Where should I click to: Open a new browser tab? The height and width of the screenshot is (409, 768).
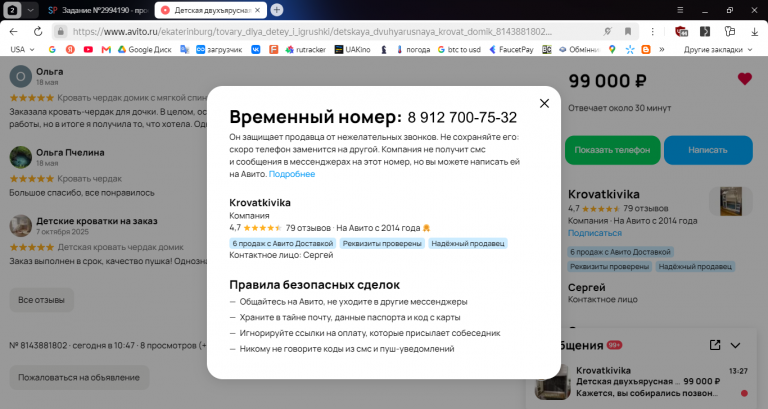click(x=277, y=10)
